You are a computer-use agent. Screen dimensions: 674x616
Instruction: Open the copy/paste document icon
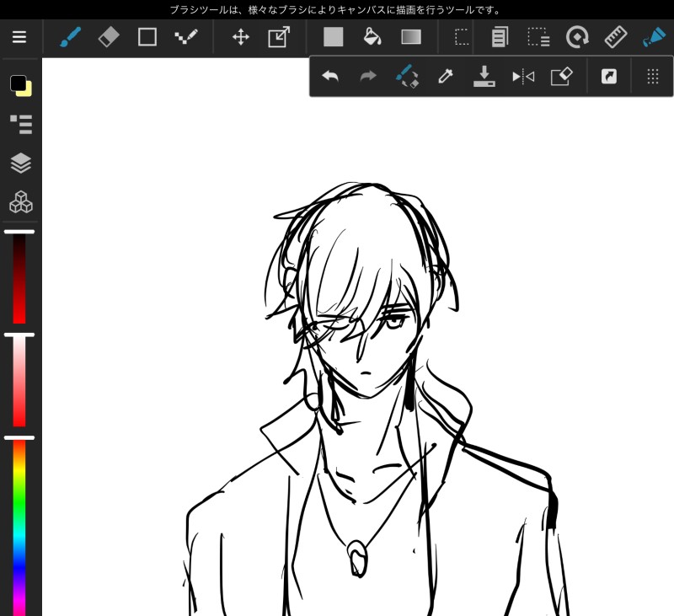500,37
